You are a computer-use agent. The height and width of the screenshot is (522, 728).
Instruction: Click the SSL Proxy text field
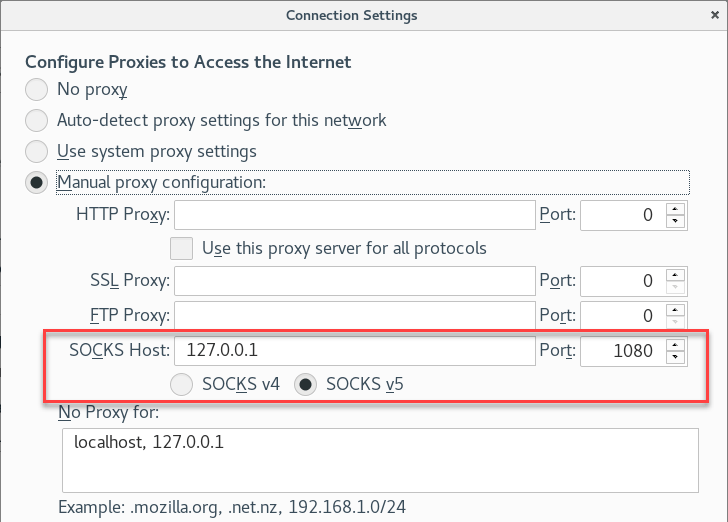(x=355, y=281)
